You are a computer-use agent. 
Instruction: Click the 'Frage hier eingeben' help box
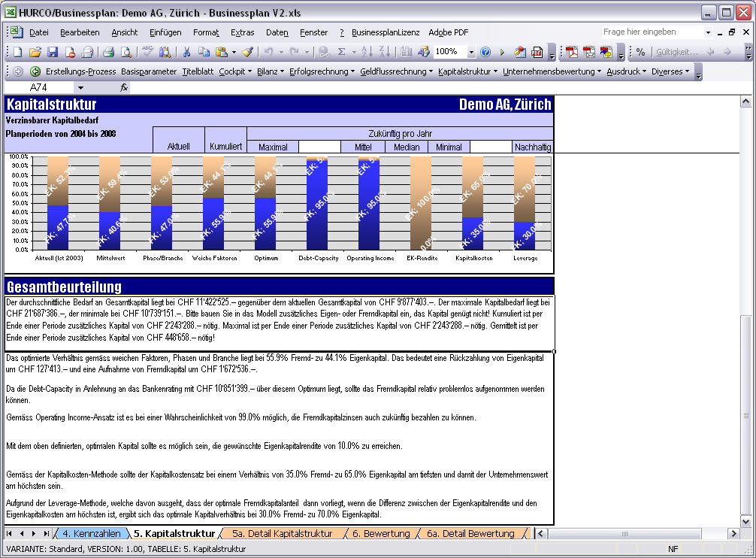click(652, 32)
